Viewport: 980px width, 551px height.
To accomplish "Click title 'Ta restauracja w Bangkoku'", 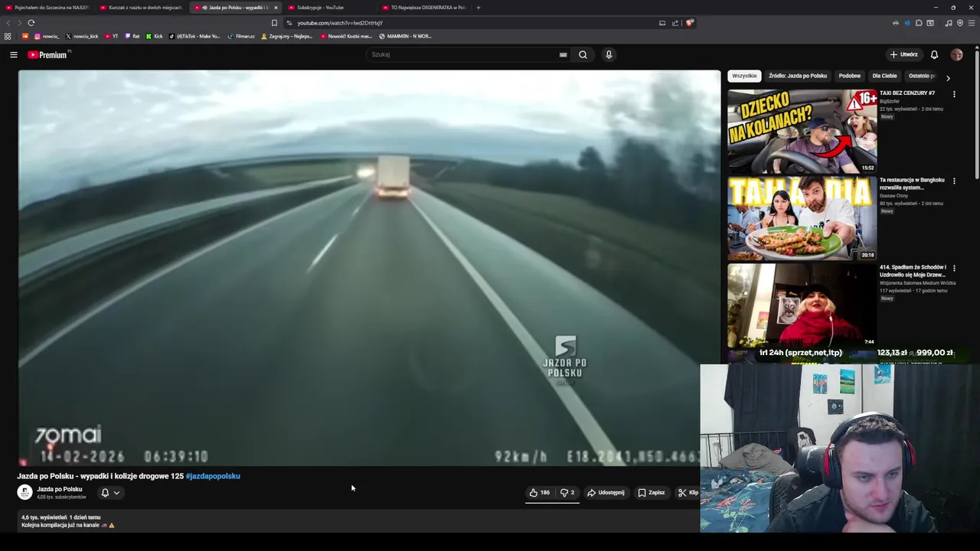I will coord(912,184).
